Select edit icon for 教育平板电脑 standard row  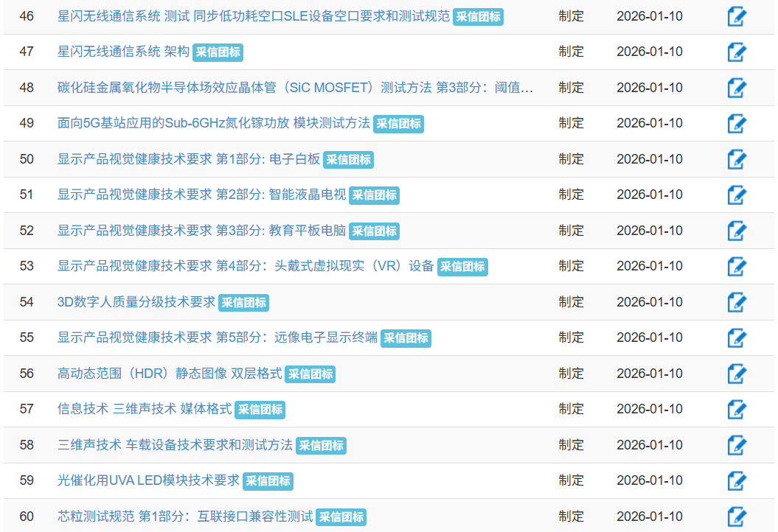[736, 231]
